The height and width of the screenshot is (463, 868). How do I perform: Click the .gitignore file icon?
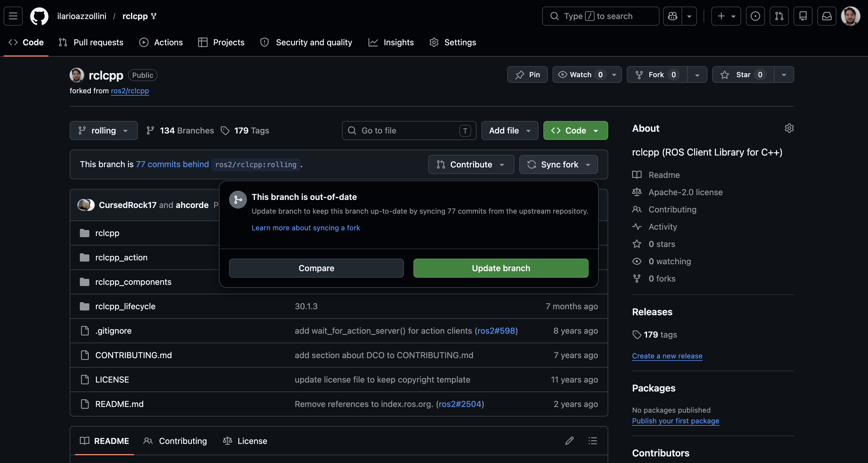(x=85, y=331)
